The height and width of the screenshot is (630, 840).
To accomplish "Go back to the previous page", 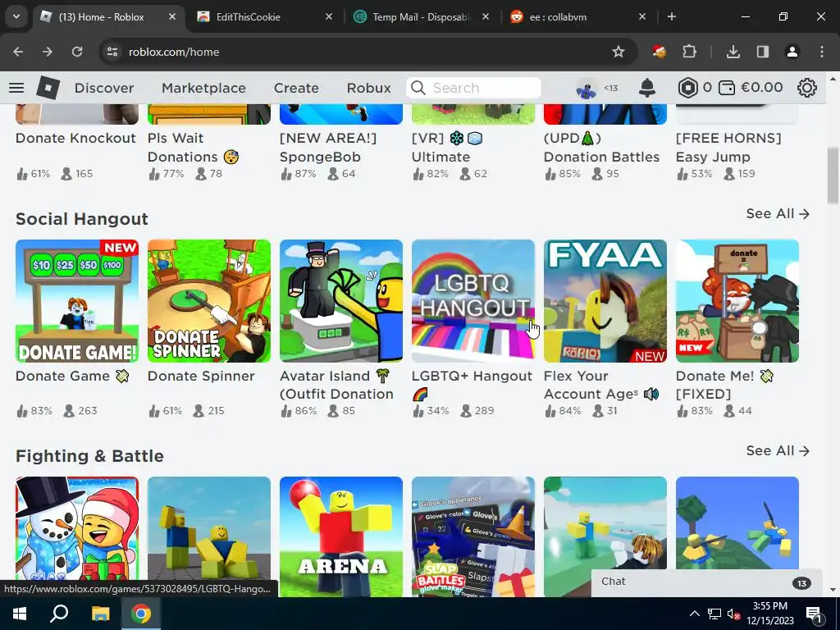I will pyautogui.click(x=18, y=52).
